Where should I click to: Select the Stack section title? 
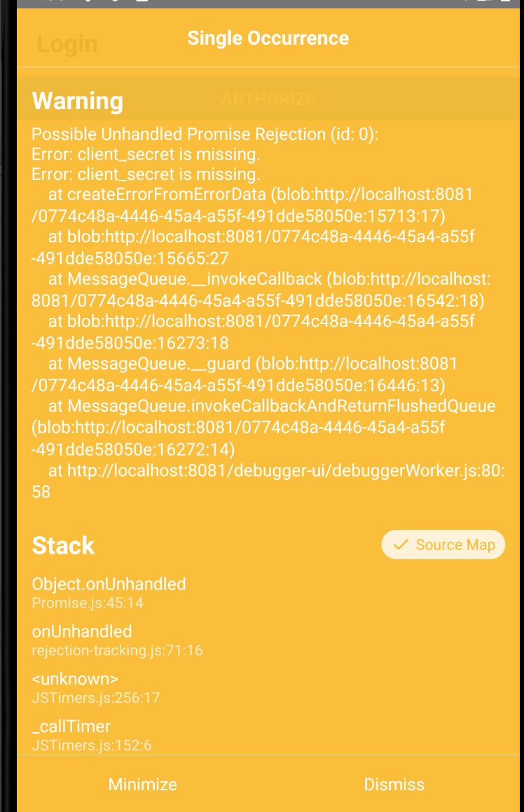point(63,545)
